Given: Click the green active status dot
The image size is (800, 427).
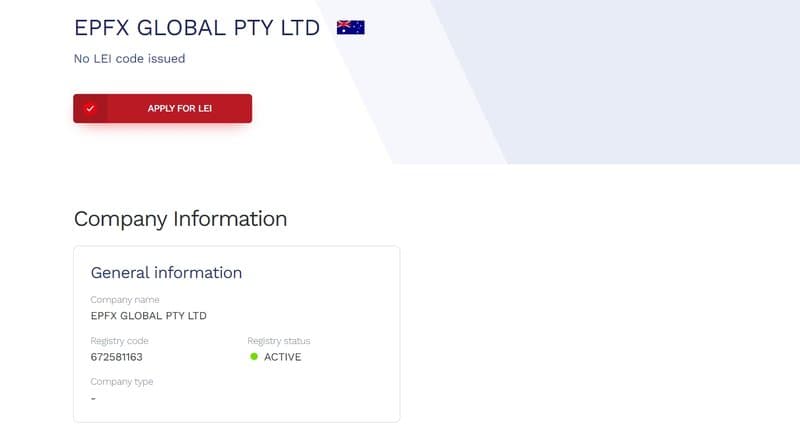Looking at the screenshot, I should [x=254, y=357].
